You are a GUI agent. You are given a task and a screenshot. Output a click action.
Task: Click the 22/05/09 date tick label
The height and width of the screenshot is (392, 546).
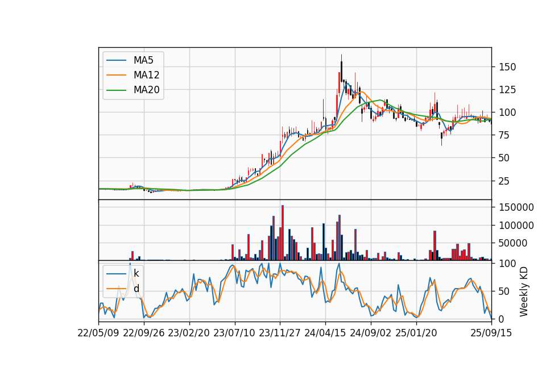[98, 333]
